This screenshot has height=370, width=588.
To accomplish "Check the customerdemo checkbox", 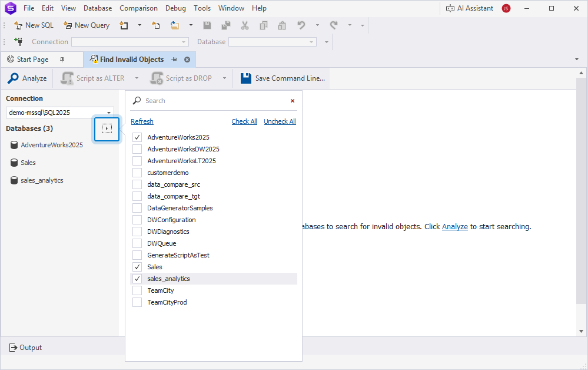I will tap(137, 173).
